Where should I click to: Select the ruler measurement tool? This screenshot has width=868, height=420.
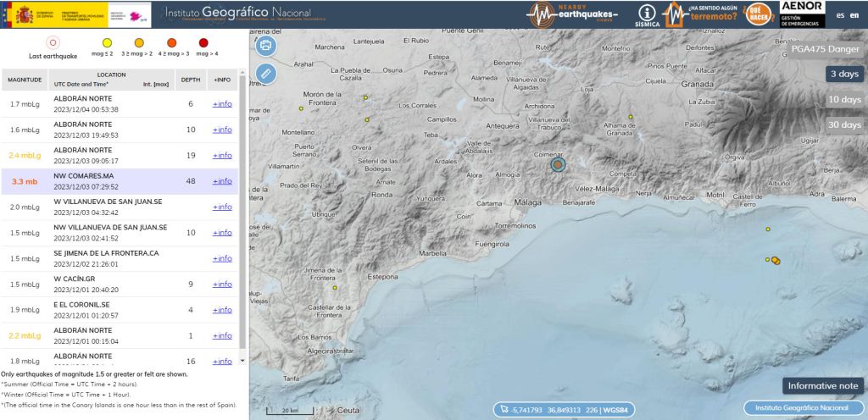click(x=265, y=74)
